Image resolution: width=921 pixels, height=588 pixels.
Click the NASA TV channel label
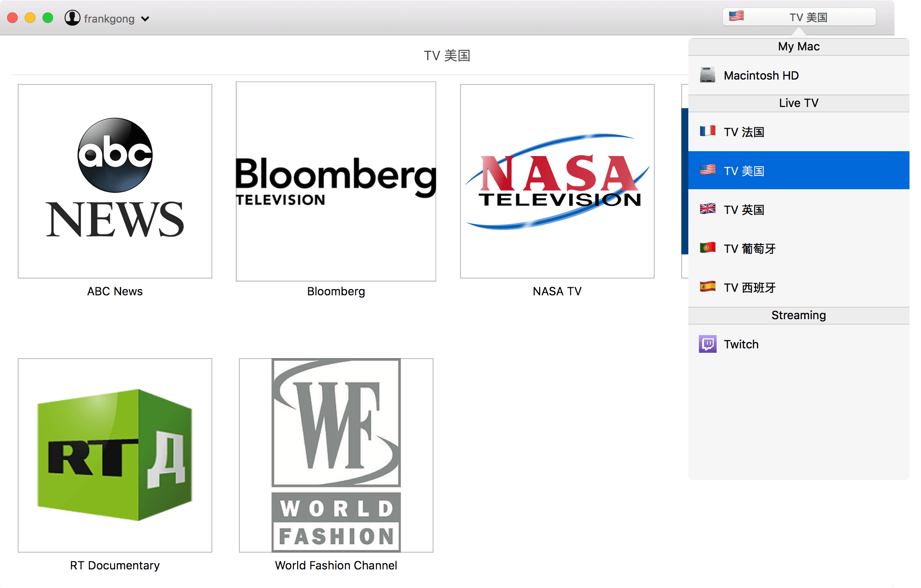(557, 291)
